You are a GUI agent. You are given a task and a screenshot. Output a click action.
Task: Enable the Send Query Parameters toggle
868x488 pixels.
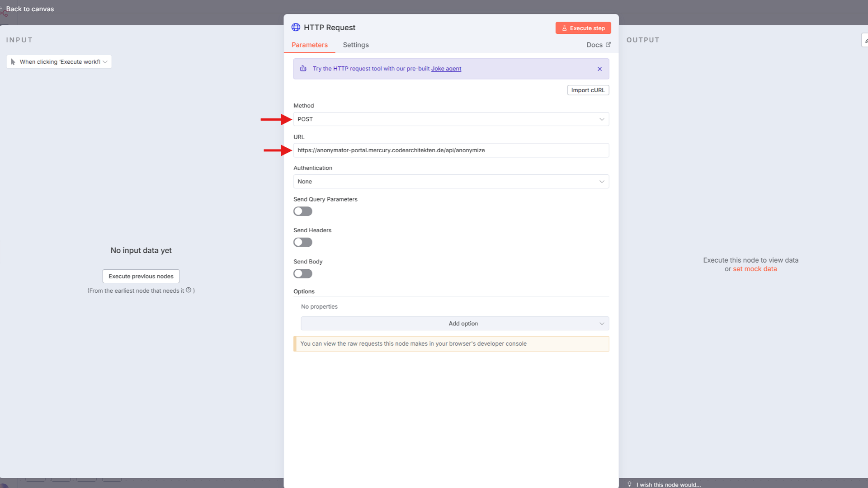pyautogui.click(x=302, y=211)
